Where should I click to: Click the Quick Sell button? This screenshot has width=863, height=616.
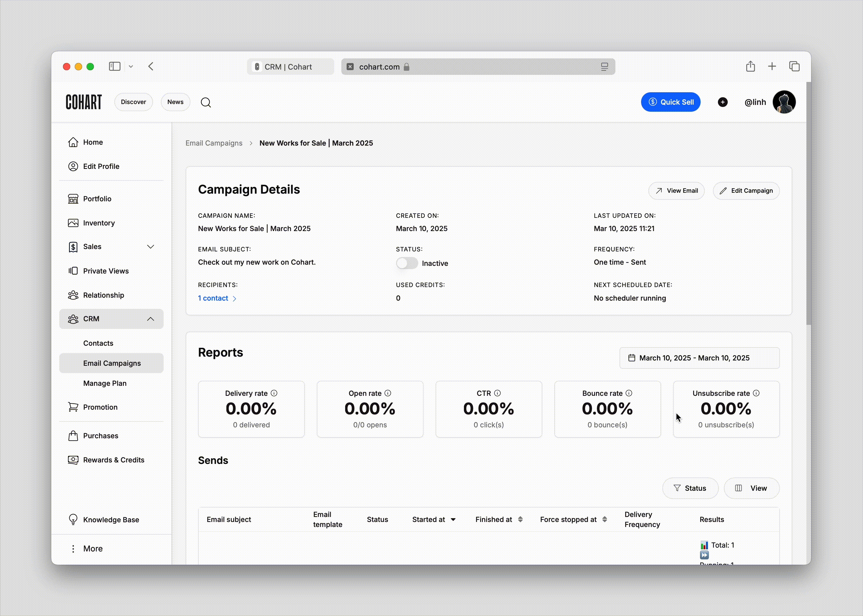(x=671, y=102)
